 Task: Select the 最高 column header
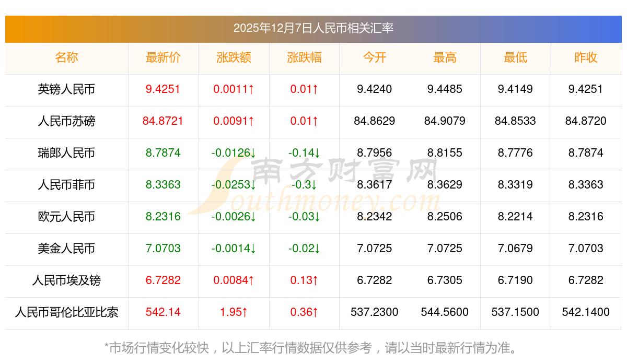(445, 57)
